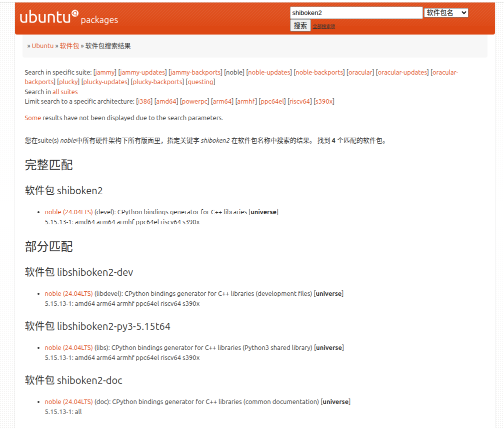Click the plain [noble] suite text
Screen dimensions: 504x428
tap(234, 73)
